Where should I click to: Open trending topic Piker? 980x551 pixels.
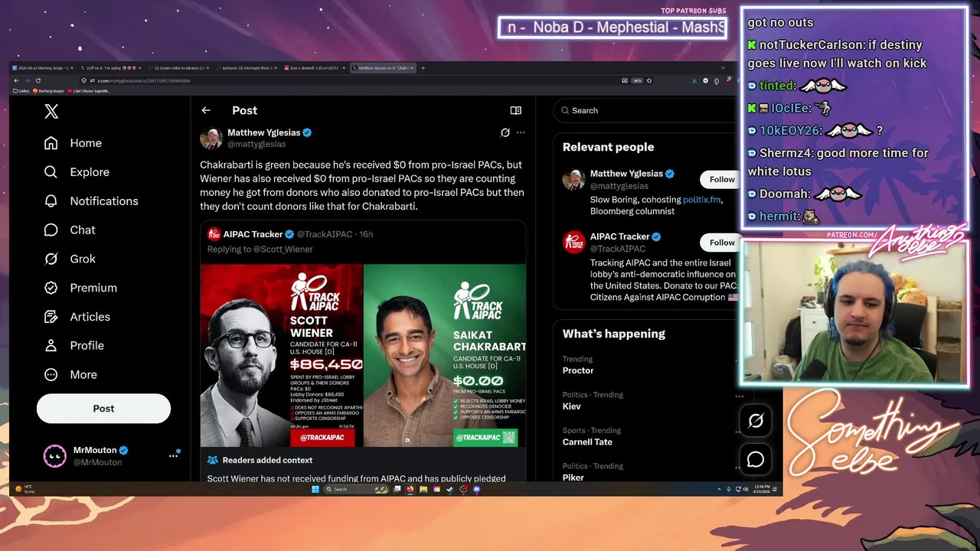tap(573, 478)
